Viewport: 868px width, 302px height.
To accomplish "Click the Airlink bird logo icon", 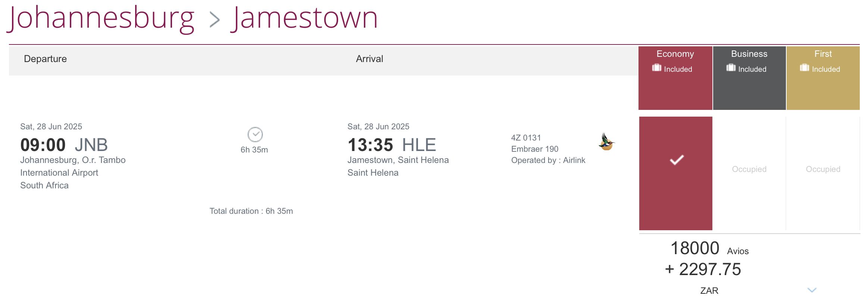I will pyautogui.click(x=606, y=142).
